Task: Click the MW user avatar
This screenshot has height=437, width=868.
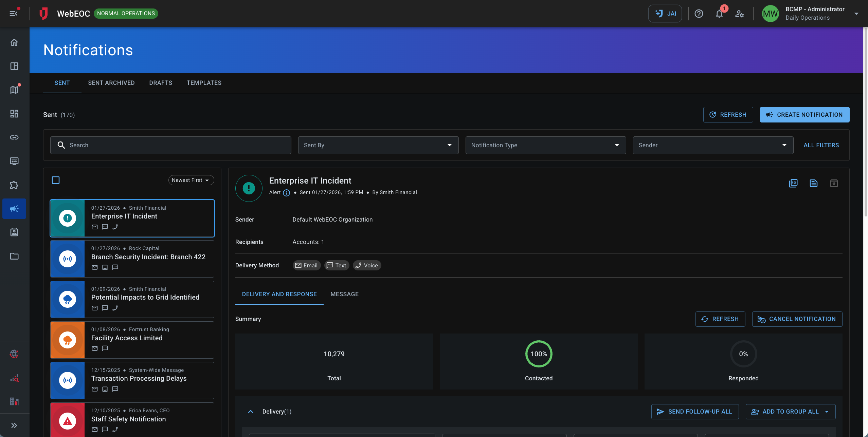Action: tap(770, 14)
